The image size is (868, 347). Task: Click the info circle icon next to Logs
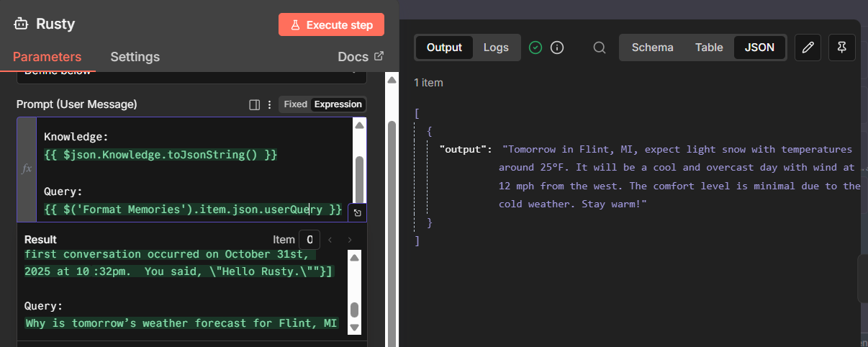tap(556, 48)
